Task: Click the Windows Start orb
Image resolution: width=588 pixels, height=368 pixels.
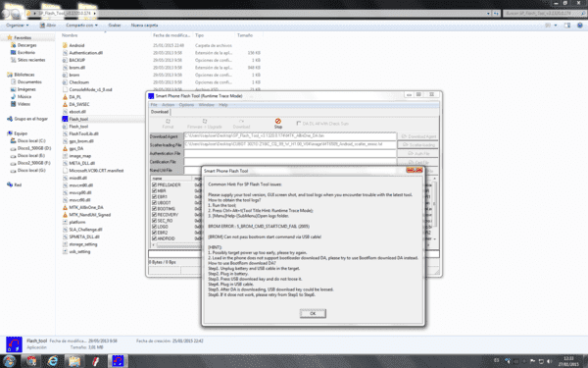Action: [9, 361]
